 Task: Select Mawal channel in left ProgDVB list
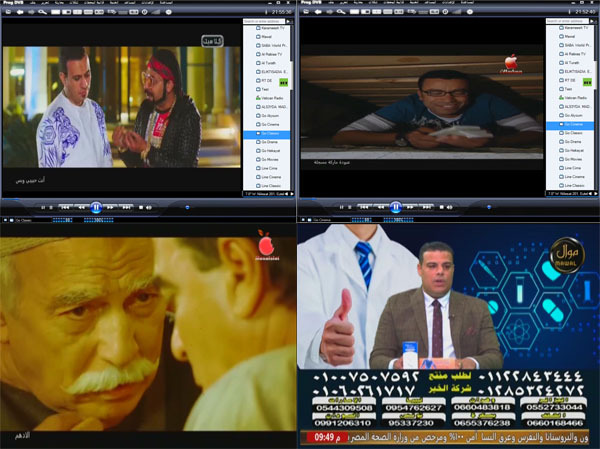click(264, 37)
